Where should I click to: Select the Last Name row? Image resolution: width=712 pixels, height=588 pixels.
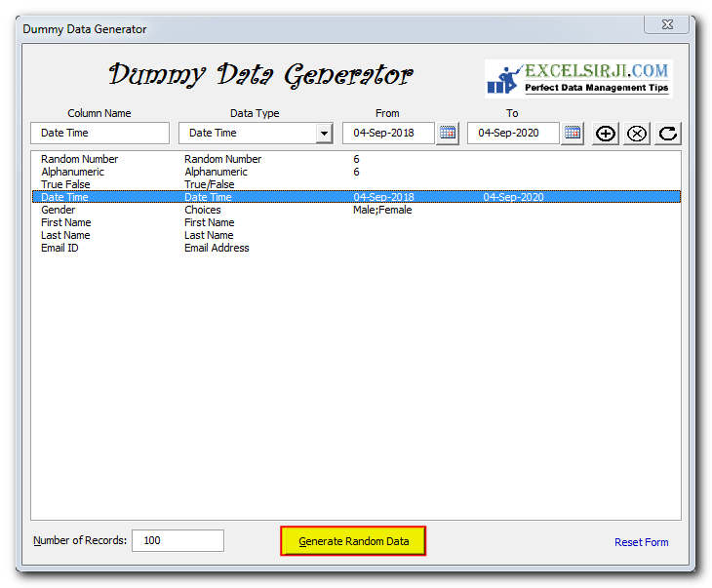356,235
